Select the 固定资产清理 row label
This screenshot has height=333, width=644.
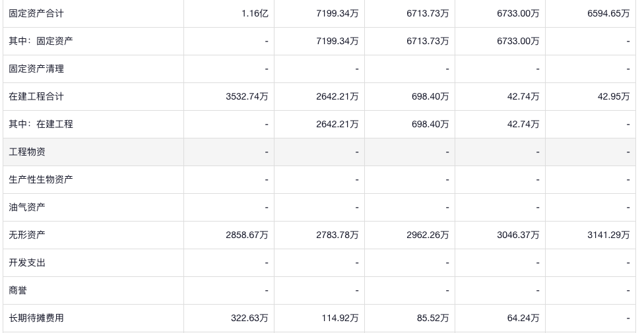[36, 69]
